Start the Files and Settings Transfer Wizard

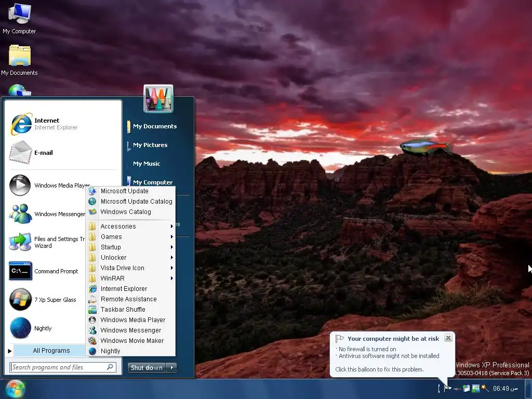point(47,242)
